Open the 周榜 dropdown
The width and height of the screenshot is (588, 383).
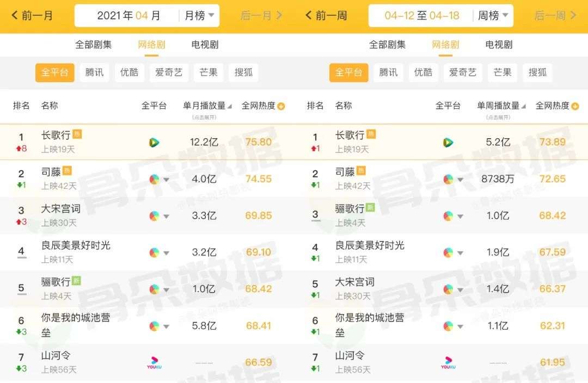(493, 16)
